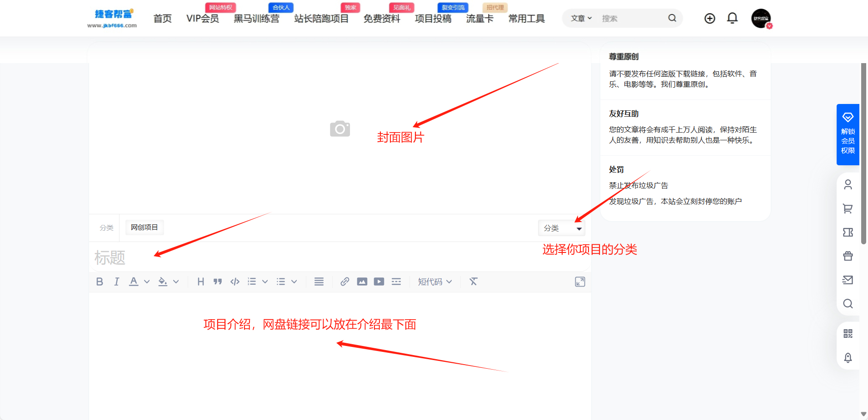Open the 文章 search type dropdown
This screenshot has width=868, height=420.
coord(581,18)
